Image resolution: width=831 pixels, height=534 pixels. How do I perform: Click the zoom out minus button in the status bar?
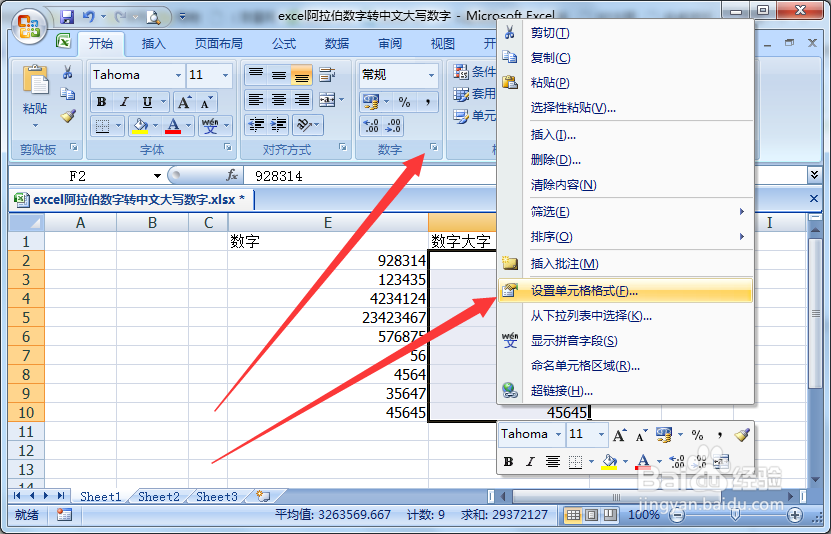point(677,514)
